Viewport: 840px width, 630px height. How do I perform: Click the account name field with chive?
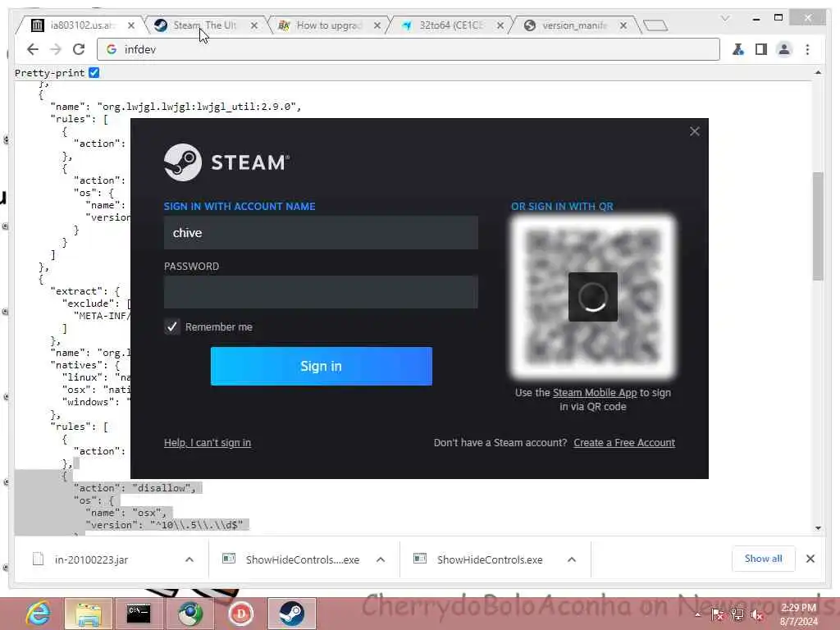321,232
